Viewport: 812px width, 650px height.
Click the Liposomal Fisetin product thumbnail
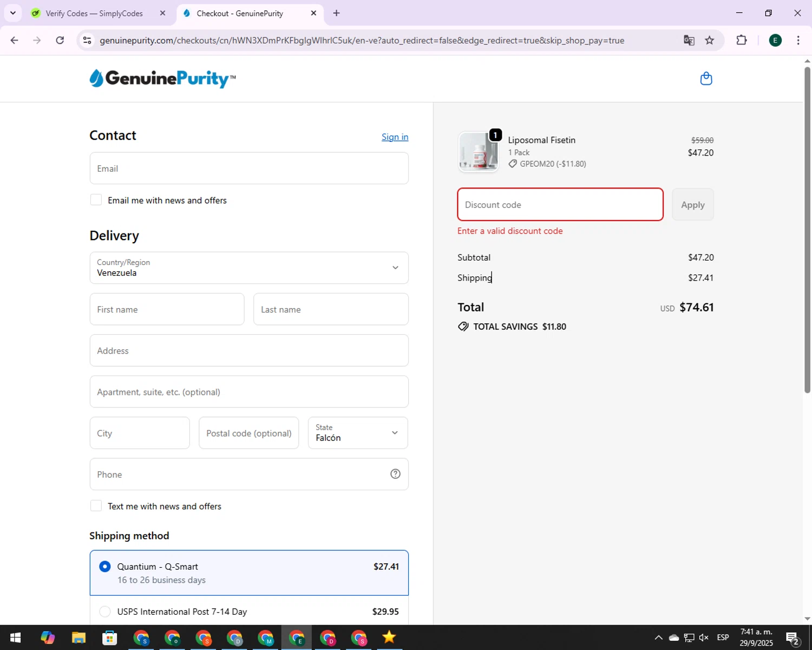(478, 152)
